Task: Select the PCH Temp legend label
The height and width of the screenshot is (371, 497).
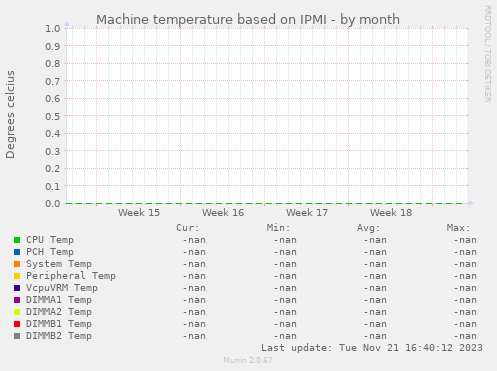Action: [50, 252]
